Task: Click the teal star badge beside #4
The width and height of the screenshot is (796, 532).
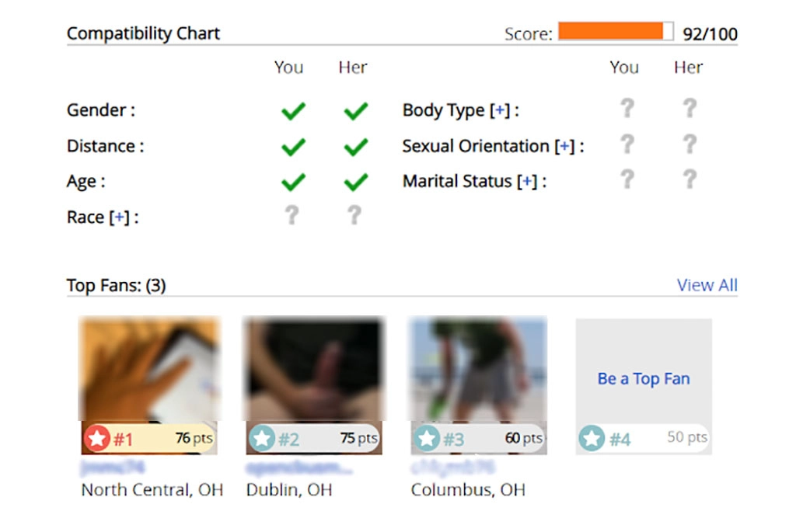Action: (x=592, y=438)
